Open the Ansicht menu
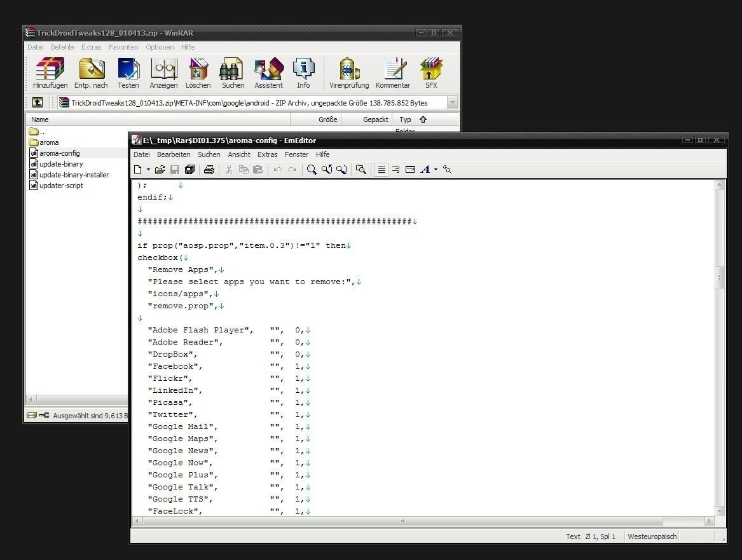The height and width of the screenshot is (560, 742). click(239, 154)
